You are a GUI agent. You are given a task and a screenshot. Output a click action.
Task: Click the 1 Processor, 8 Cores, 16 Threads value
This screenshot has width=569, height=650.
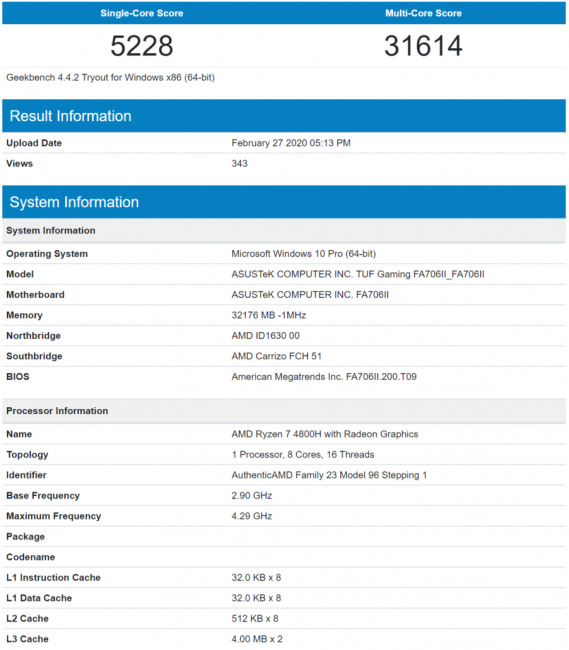point(303,455)
